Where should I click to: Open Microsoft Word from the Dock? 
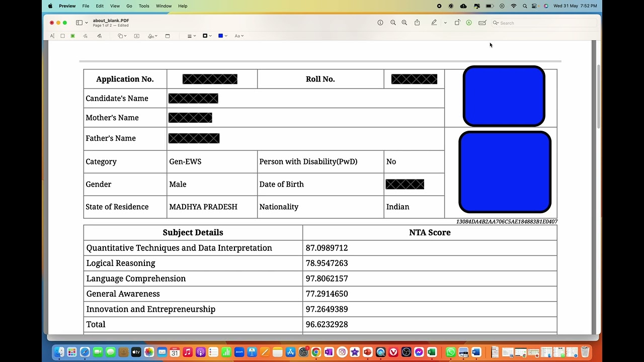476,352
